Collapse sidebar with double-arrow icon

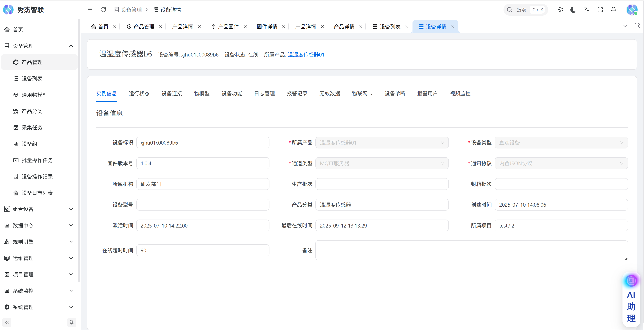click(x=7, y=322)
